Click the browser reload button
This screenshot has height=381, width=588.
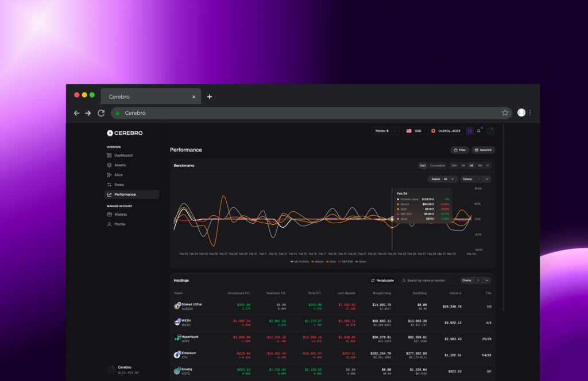(101, 113)
